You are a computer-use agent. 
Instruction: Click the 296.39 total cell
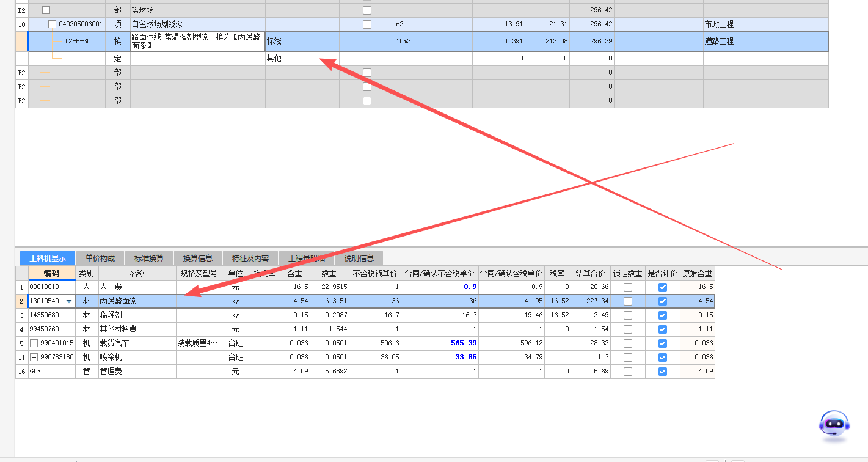[592, 42]
